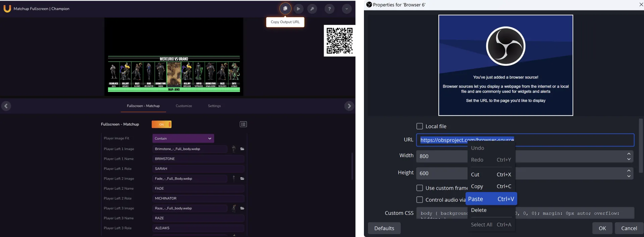The image size is (644, 237).
Task: Switch to the Fullscreen - Matchup tab
Action: pyautogui.click(x=143, y=106)
